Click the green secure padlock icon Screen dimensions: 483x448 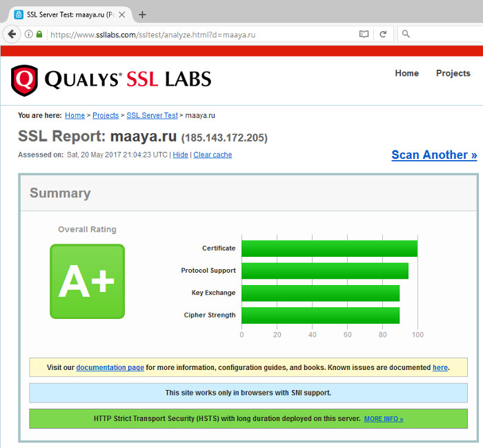39,34
